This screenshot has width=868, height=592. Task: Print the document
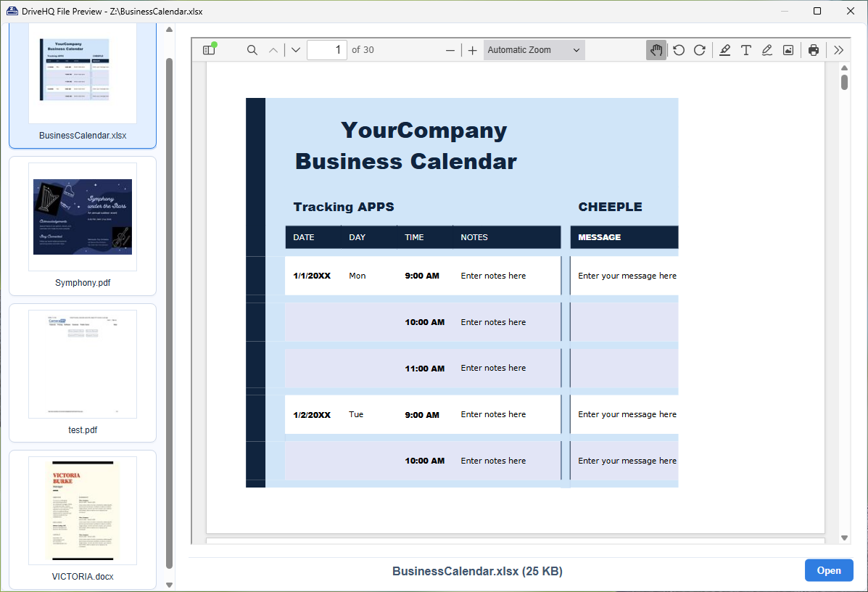tap(813, 50)
